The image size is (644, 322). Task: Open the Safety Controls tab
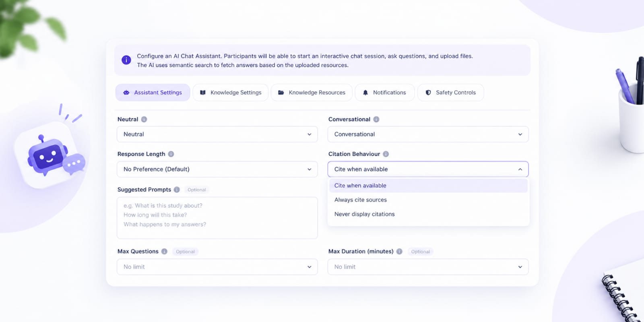tap(451, 93)
